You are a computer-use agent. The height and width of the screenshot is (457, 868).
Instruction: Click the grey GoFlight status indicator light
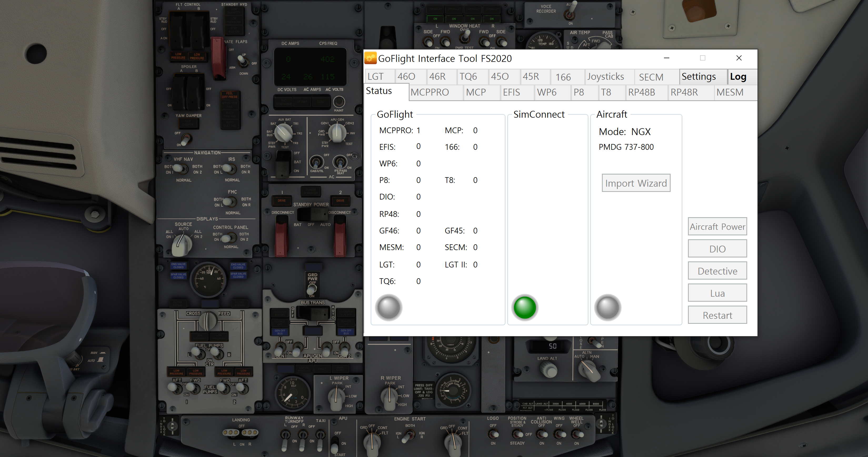click(x=388, y=307)
